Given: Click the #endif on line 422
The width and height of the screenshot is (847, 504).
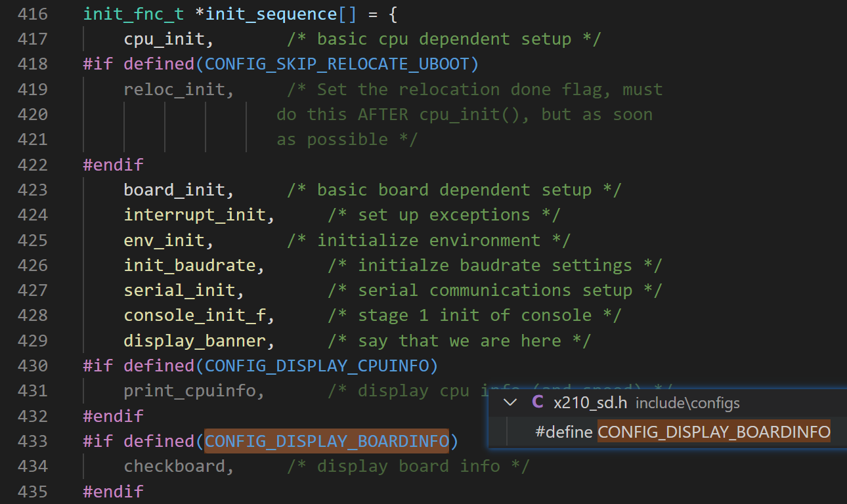Looking at the screenshot, I should click(113, 165).
